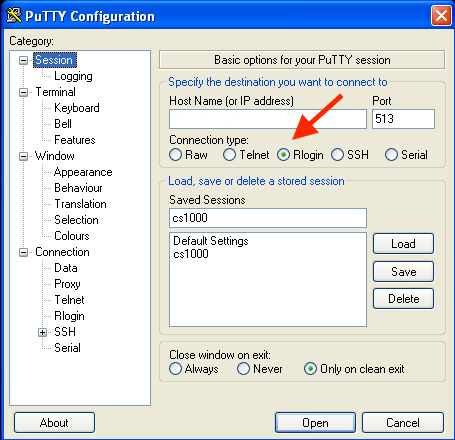Collapse the Session tree node
This screenshot has height=440, width=455.
click(23, 60)
